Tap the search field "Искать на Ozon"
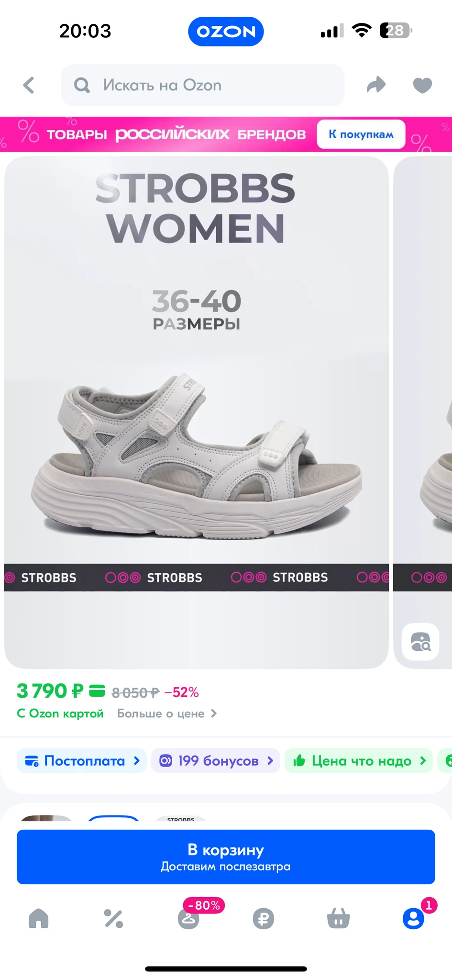Image resolution: width=452 pixels, height=980 pixels. coord(203,85)
